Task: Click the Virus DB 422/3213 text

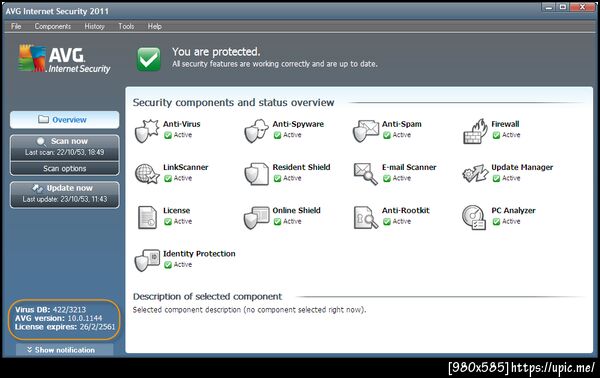Action: click(x=51, y=310)
